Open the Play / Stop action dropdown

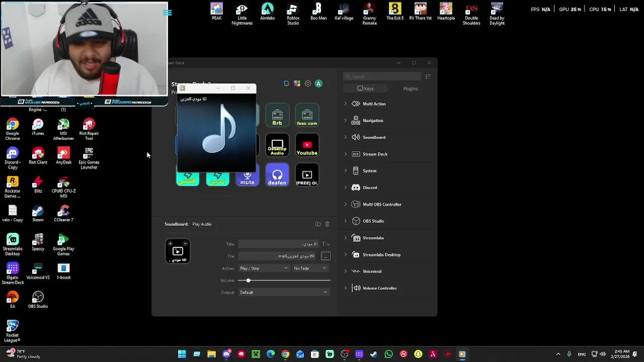pyautogui.click(x=264, y=268)
